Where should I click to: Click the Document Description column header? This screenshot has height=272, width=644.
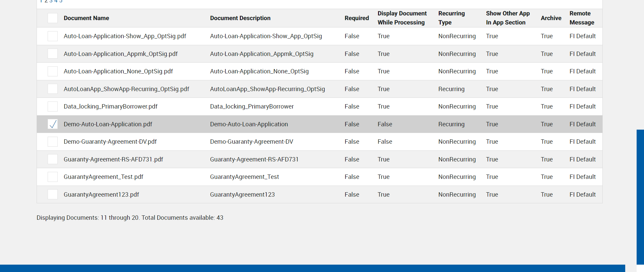(x=240, y=18)
